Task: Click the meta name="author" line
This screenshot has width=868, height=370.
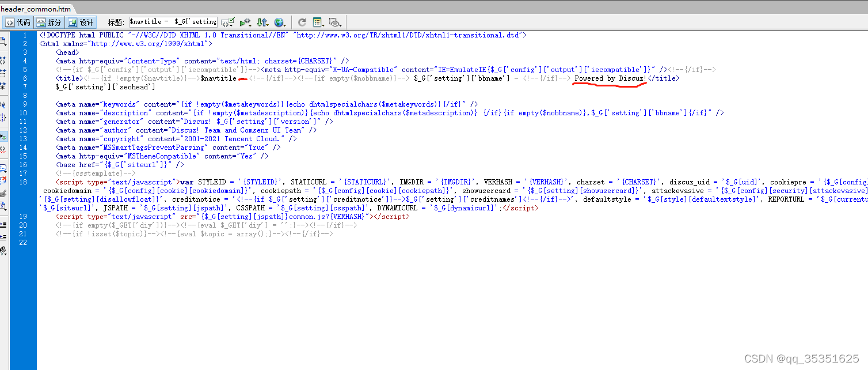Action: tap(186, 130)
